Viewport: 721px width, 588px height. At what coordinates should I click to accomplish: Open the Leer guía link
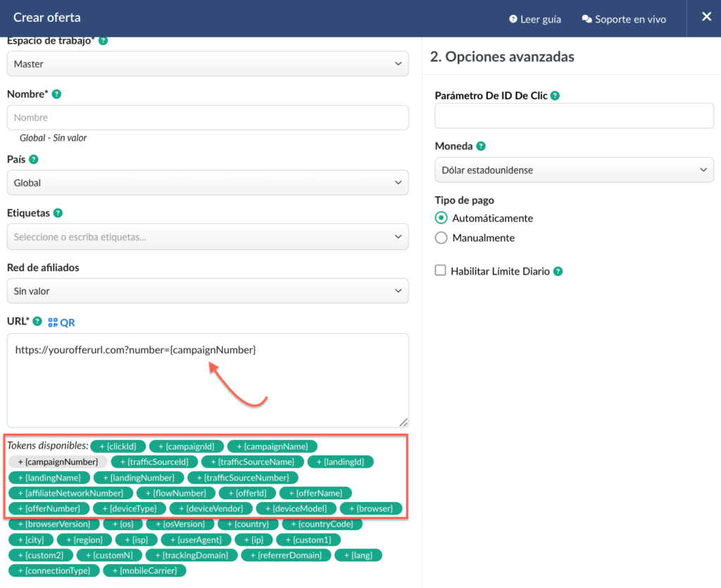click(534, 19)
